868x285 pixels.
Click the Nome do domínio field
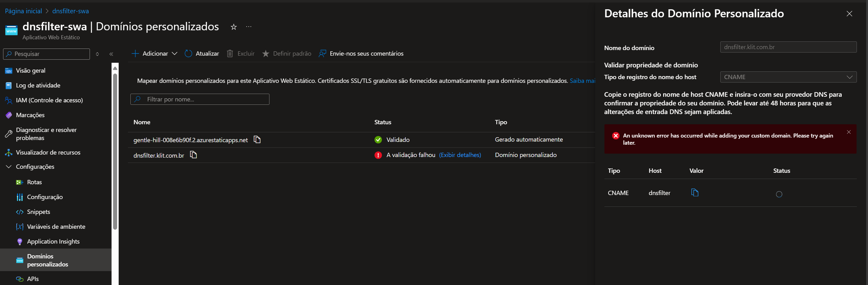[x=788, y=47]
